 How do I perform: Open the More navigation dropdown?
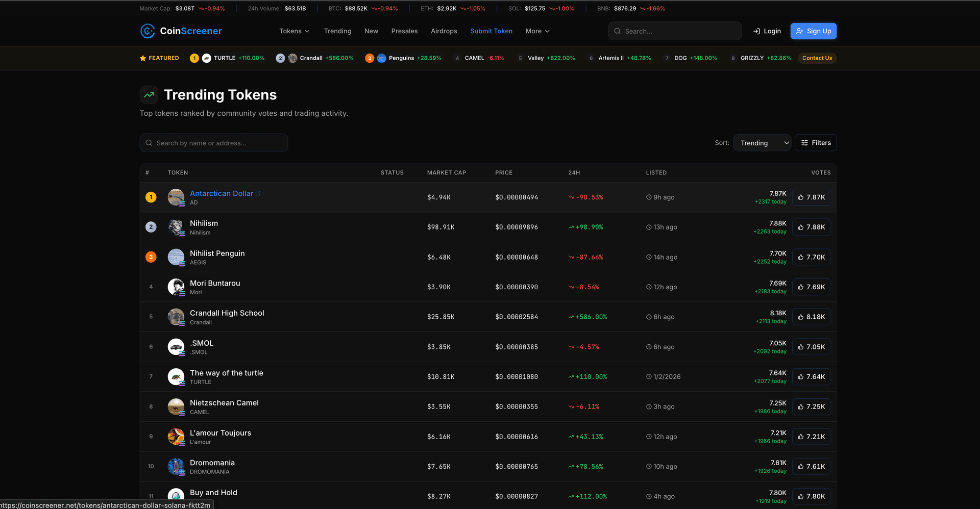tap(537, 31)
